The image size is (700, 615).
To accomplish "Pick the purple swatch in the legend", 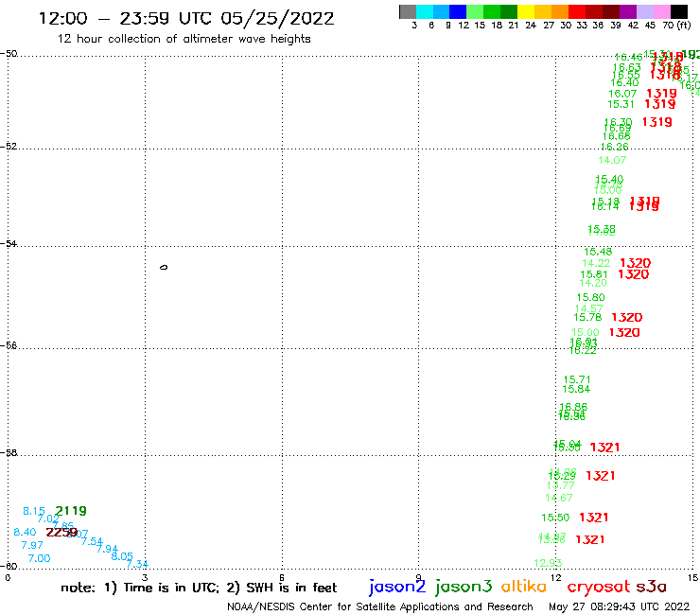I will pos(628,11).
